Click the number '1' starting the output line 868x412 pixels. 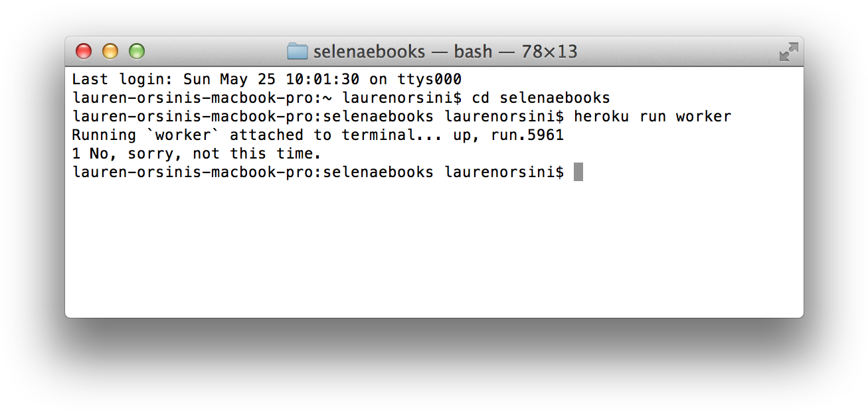point(76,154)
